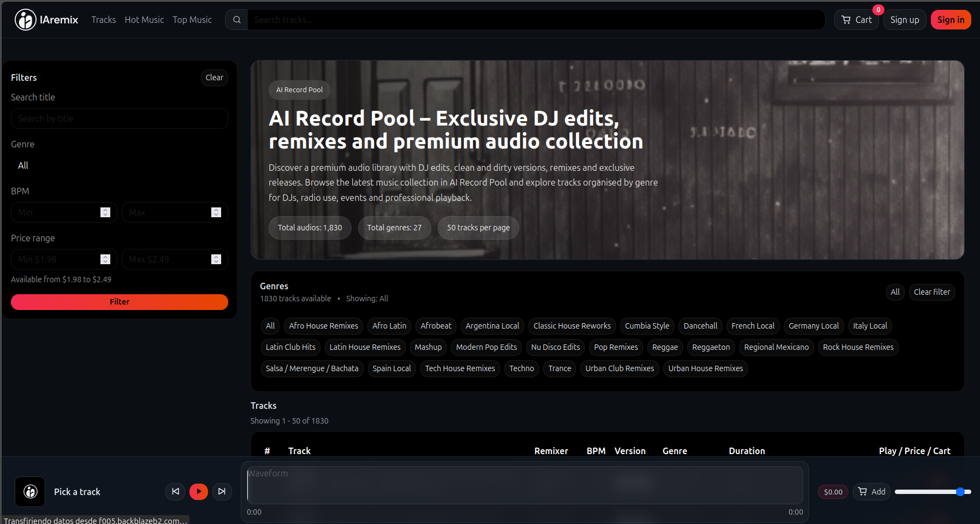980x524 pixels.
Task: Click the Price Min stepper arrows
Action: (105, 259)
